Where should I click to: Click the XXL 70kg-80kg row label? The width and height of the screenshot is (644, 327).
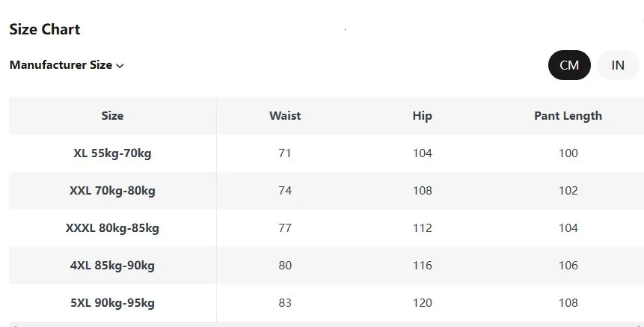point(112,191)
